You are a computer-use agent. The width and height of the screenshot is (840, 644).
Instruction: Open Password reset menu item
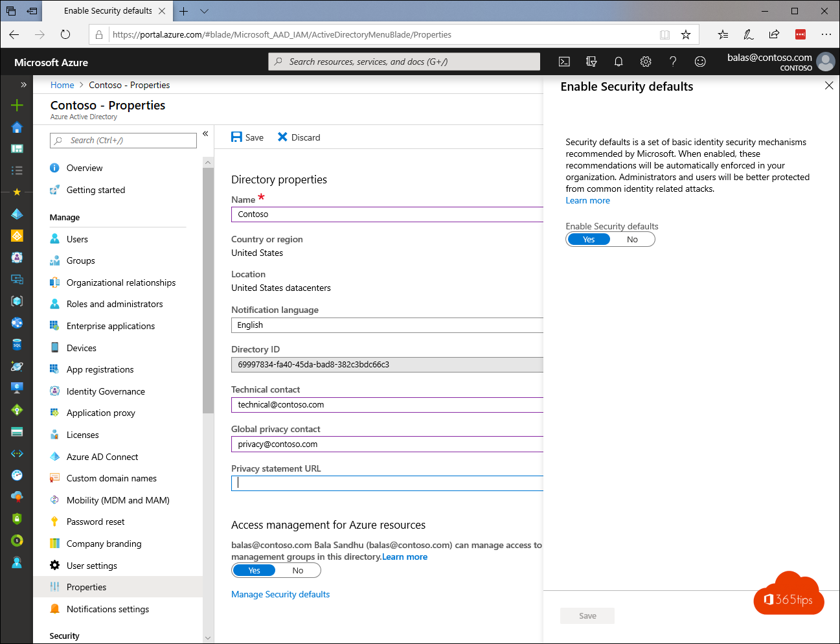(95, 522)
